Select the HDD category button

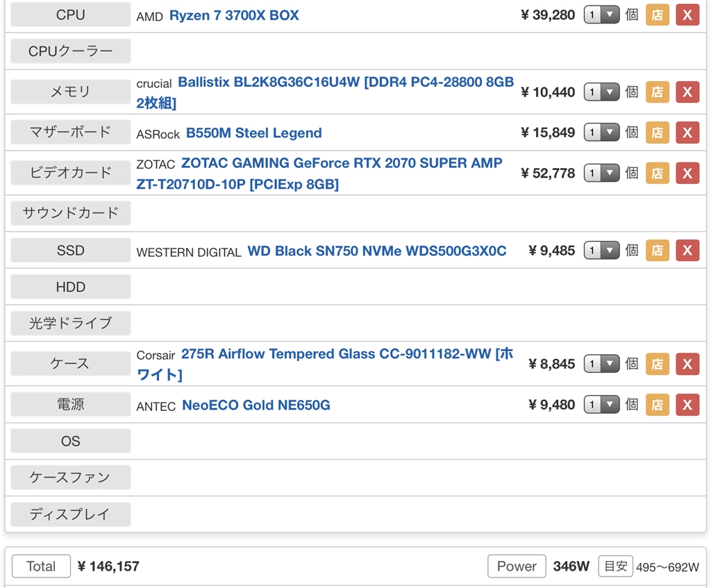point(70,287)
